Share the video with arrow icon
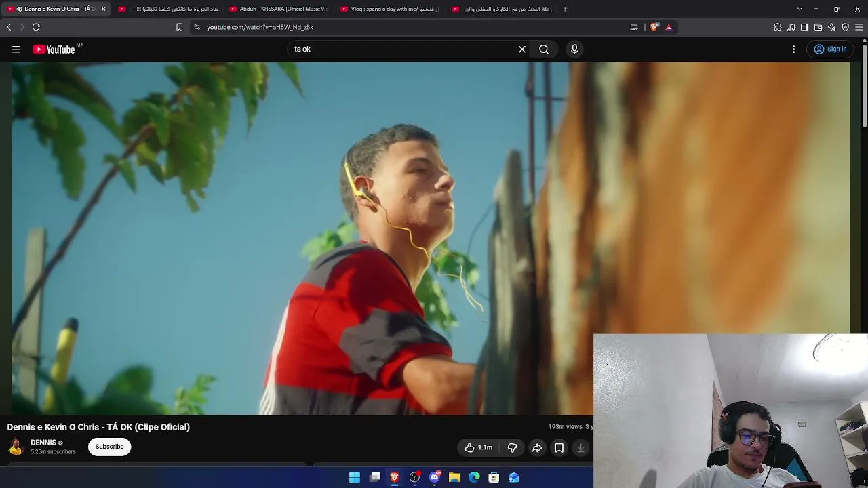Viewport: 868px width, 488px height. coord(537,447)
